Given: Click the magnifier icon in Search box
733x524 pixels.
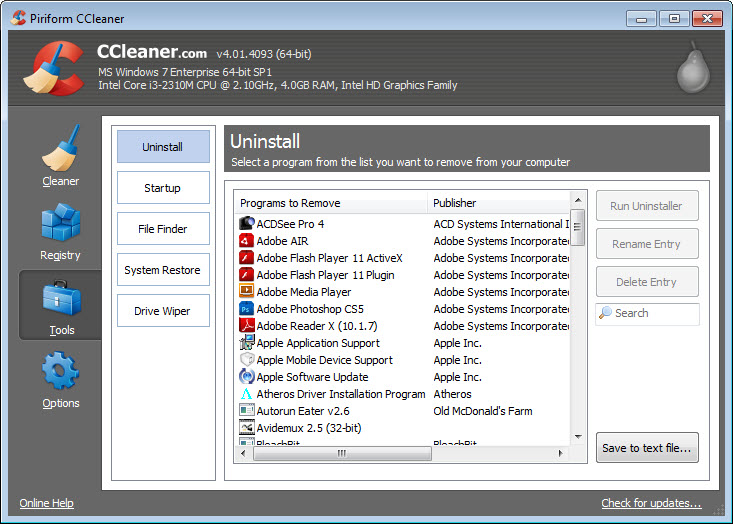Looking at the screenshot, I should [x=605, y=312].
